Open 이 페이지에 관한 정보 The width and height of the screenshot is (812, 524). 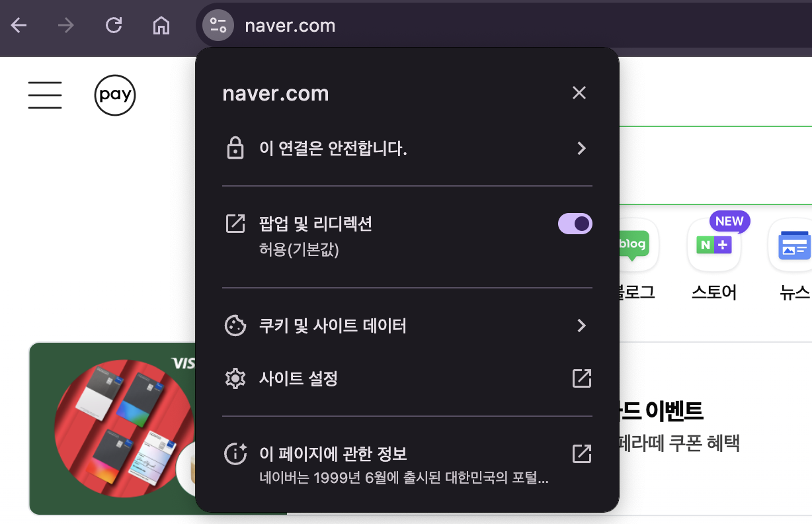click(x=407, y=464)
